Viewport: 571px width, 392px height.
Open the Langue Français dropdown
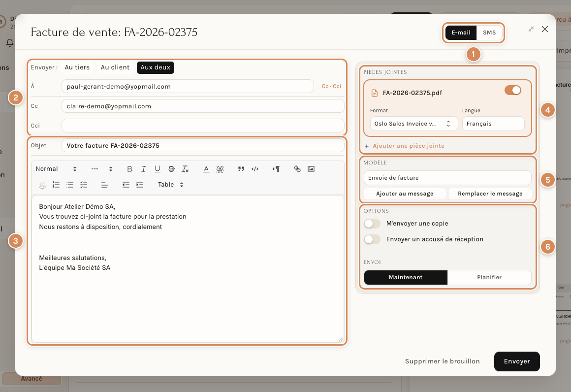tap(493, 124)
